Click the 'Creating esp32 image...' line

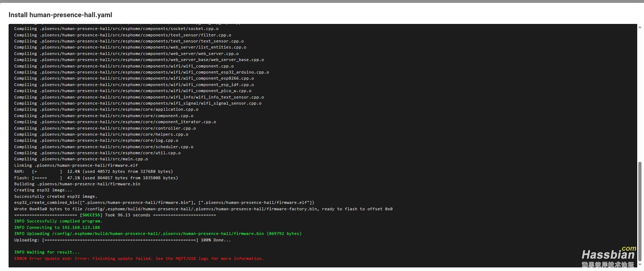click(43, 190)
